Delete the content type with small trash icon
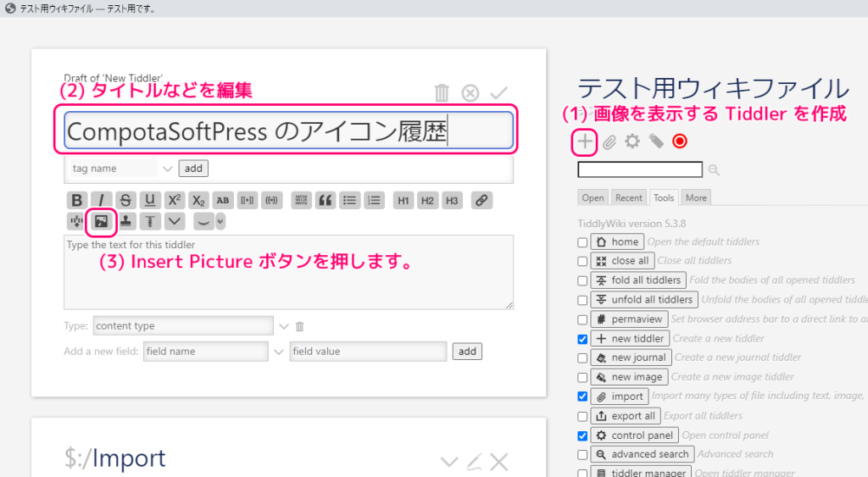 pyautogui.click(x=299, y=326)
